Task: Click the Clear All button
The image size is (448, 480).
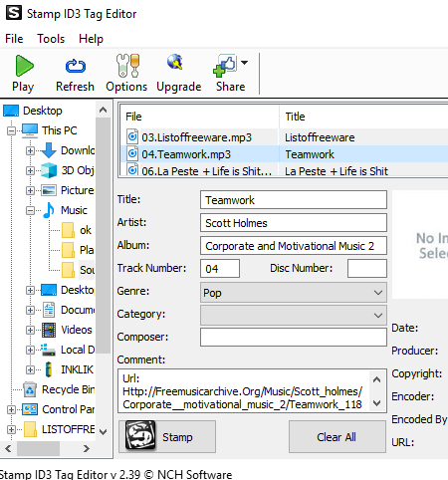Action: click(337, 437)
